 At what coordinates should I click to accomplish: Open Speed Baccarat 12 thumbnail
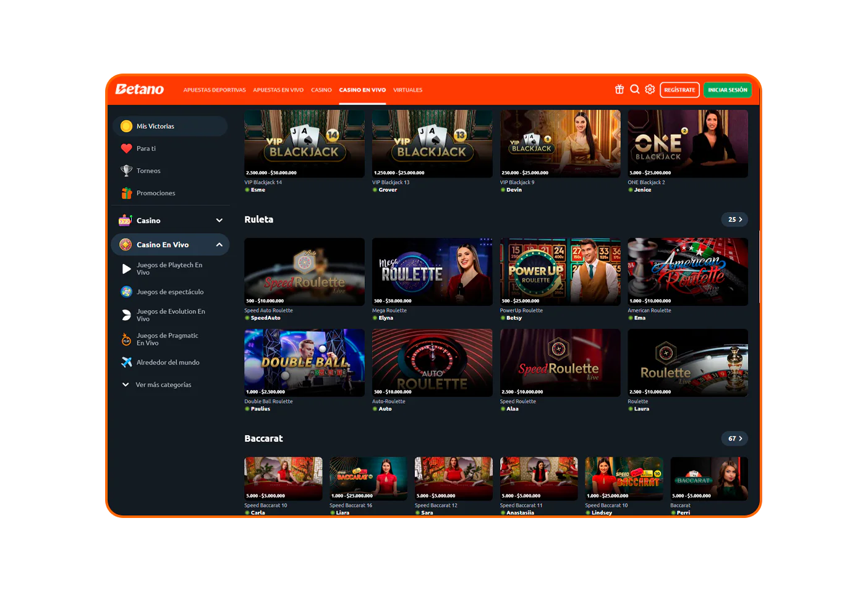tap(454, 478)
